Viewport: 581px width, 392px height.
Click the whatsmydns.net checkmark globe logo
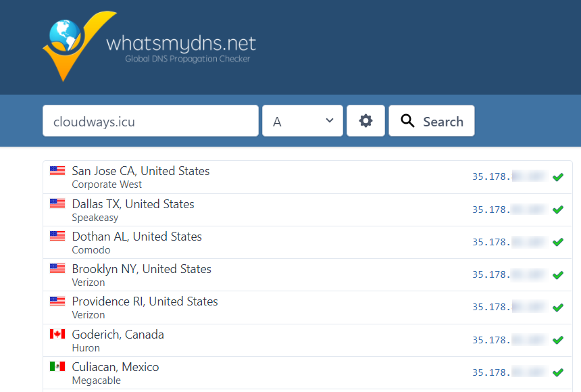pyautogui.click(x=79, y=46)
